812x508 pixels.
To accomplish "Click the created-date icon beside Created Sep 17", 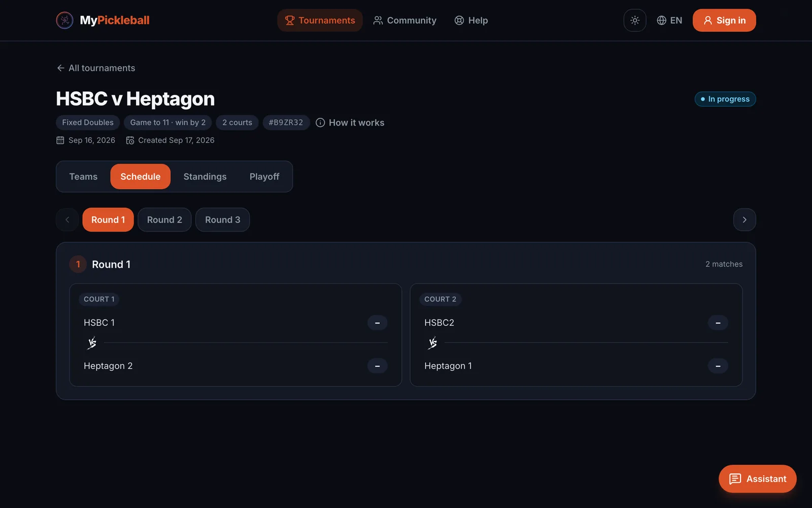I will 130,140.
